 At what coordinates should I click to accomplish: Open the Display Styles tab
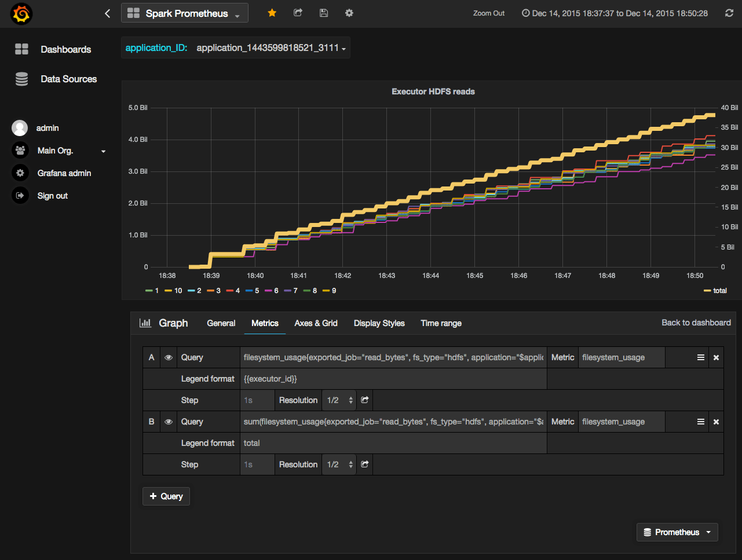pyautogui.click(x=379, y=323)
